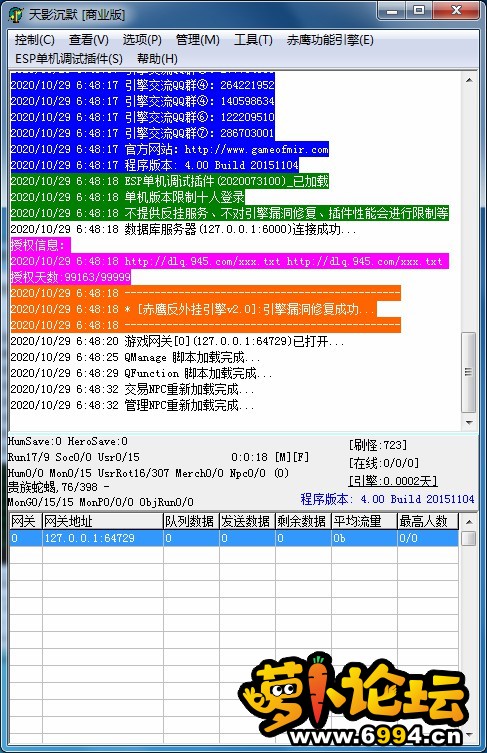Click the gateway table scrollbar up arrow
This screenshot has height=753, width=487.
[x=469, y=522]
